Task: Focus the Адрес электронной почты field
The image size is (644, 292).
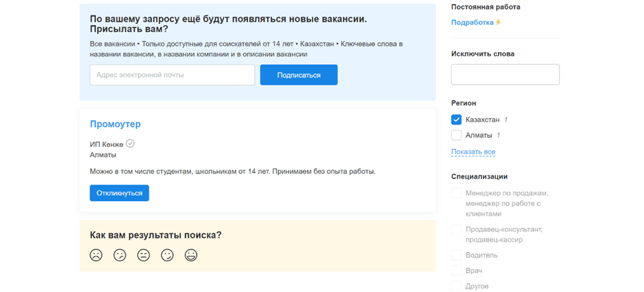Action: click(173, 75)
